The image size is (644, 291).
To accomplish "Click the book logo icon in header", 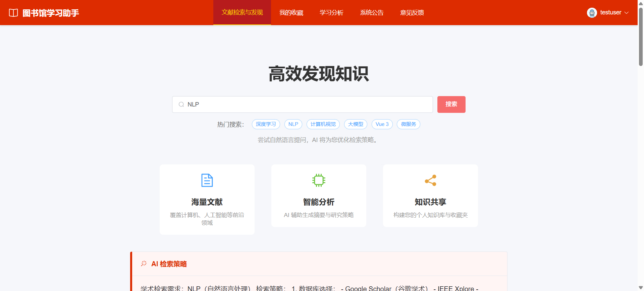I will [13, 13].
